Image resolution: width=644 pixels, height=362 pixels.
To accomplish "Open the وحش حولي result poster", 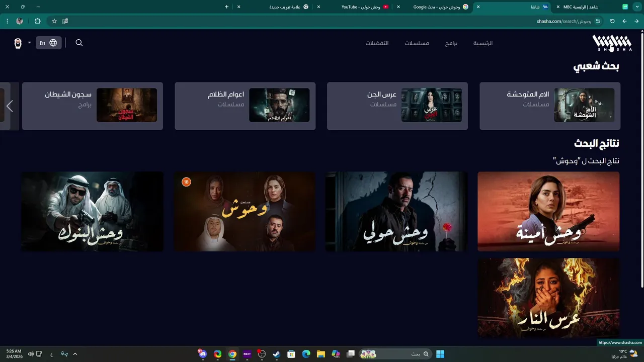I will [x=396, y=211].
